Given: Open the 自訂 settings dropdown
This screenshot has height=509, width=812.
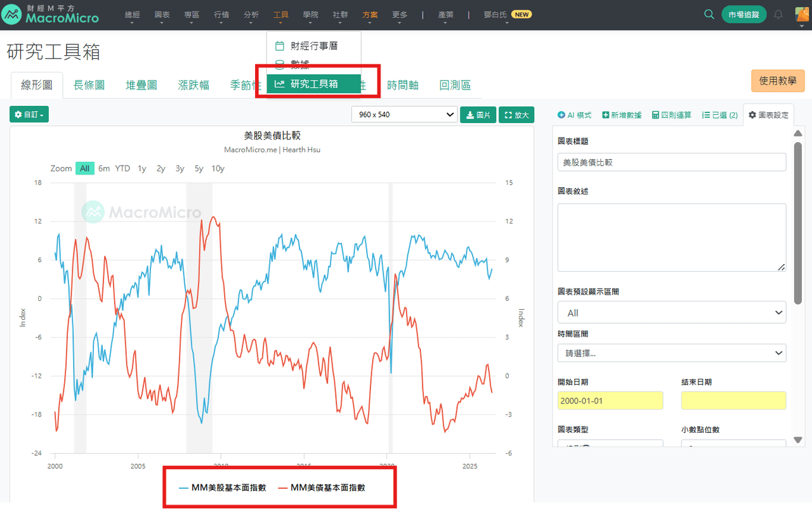Looking at the screenshot, I should coord(29,114).
